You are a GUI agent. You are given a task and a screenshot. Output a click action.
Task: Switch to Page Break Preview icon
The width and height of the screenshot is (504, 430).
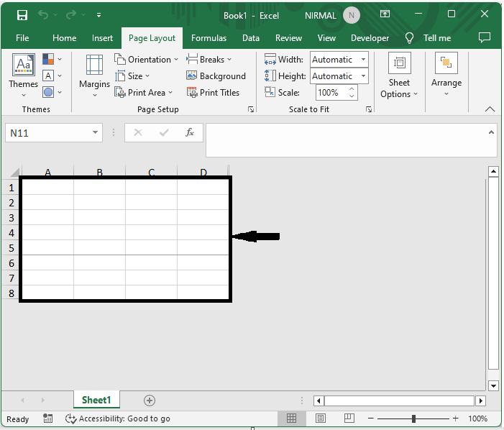(x=349, y=418)
